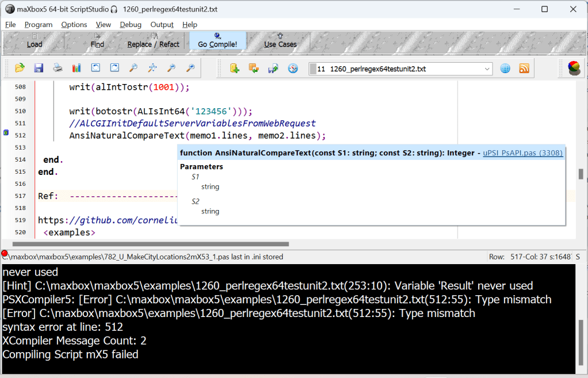
Task: Open the uPSI_PsAPI.pas (3308) link
Action: click(x=522, y=152)
